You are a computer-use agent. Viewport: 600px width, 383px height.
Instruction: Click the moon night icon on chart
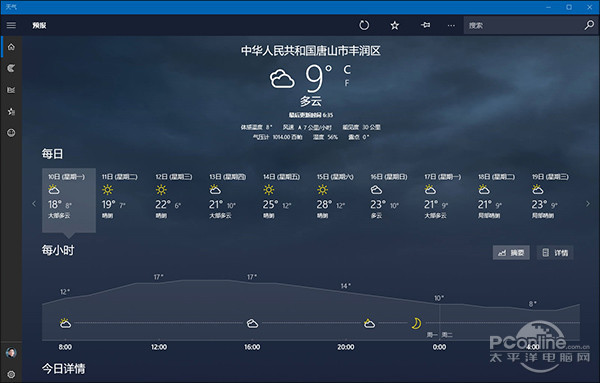click(x=416, y=323)
